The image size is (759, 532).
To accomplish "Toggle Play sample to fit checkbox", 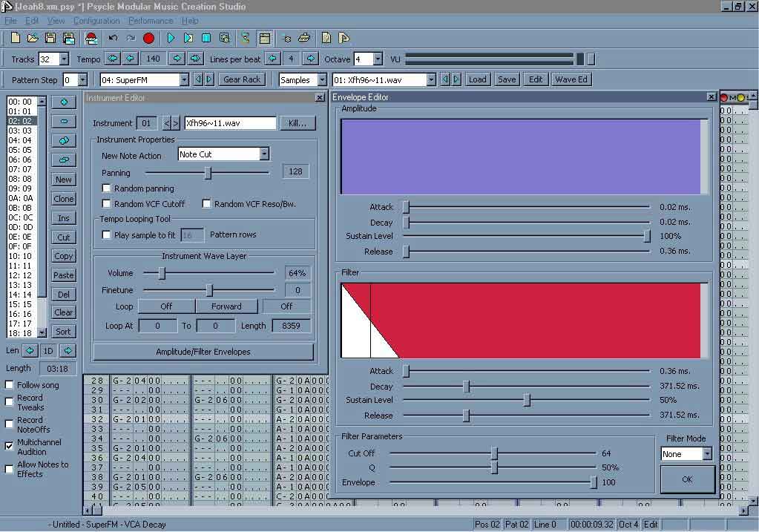I will pyautogui.click(x=107, y=234).
